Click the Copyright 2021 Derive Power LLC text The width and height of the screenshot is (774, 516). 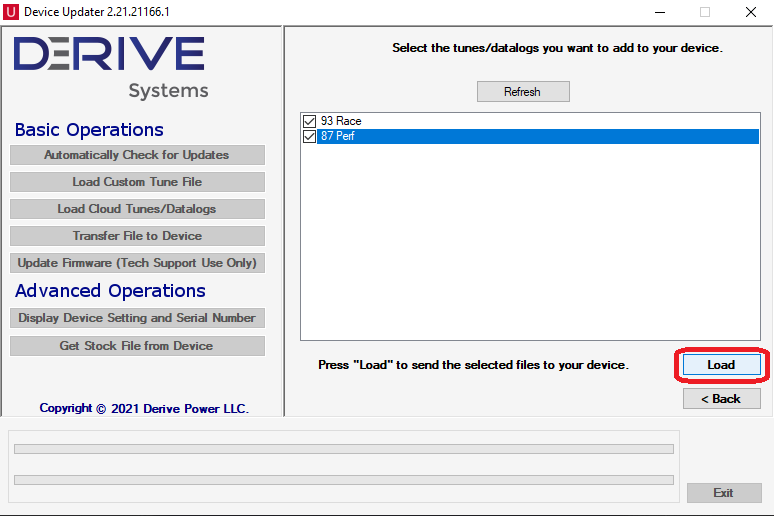[x=144, y=408]
